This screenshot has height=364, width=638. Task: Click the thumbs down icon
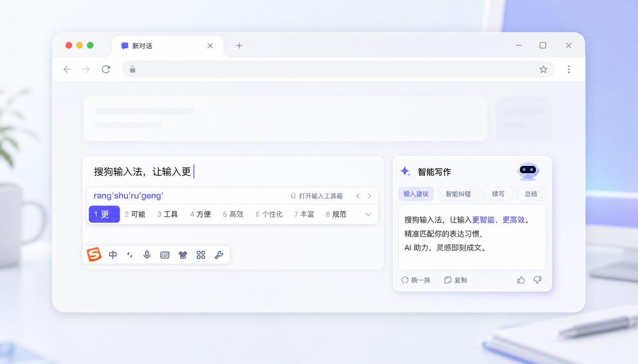click(x=537, y=280)
